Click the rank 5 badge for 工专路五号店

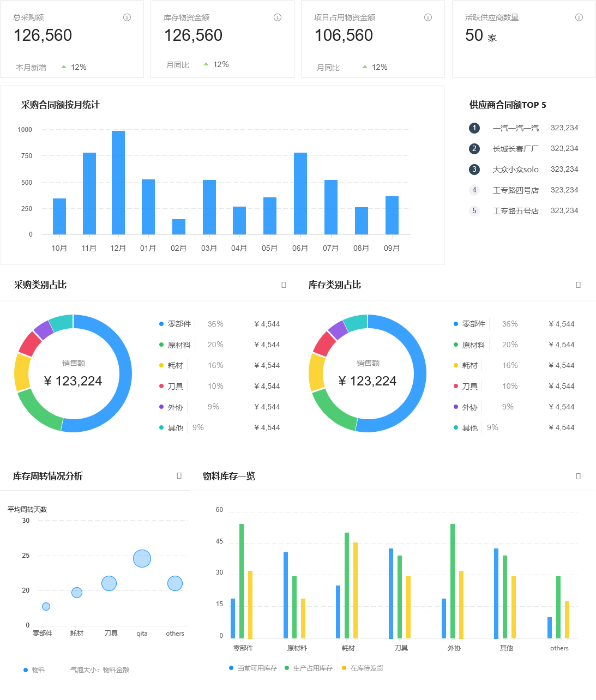(474, 211)
